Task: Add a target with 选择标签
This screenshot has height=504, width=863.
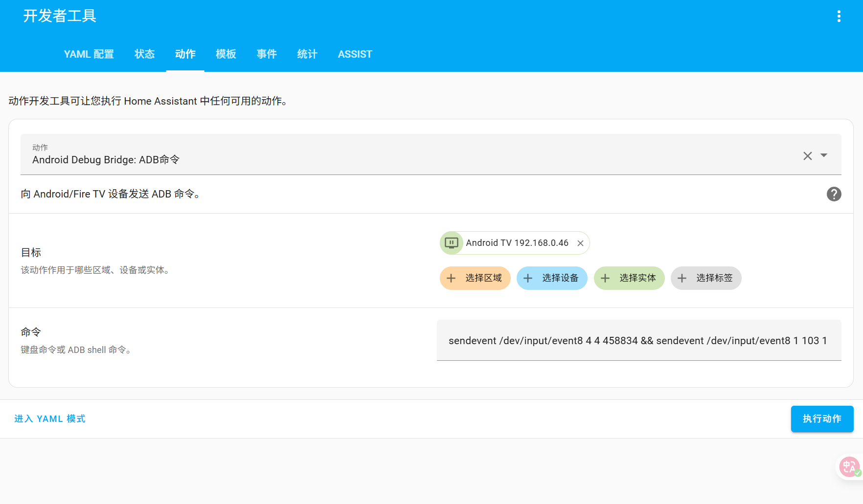Action: (706, 278)
